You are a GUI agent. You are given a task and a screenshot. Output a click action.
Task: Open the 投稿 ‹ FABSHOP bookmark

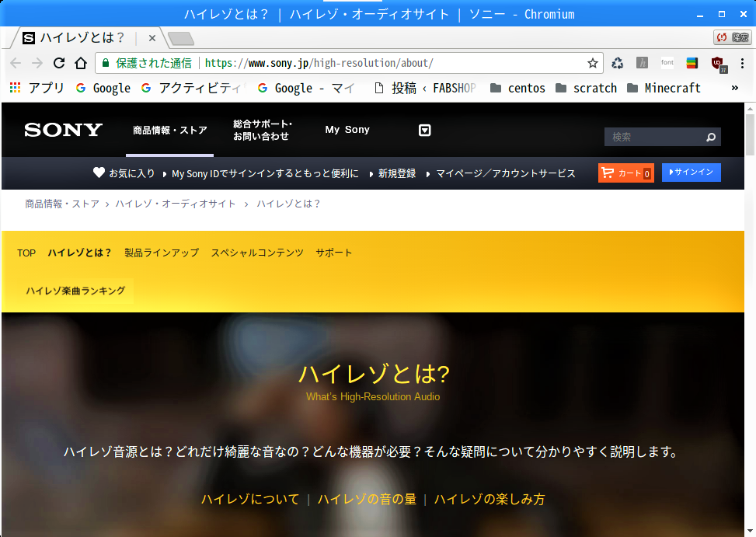coord(425,88)
